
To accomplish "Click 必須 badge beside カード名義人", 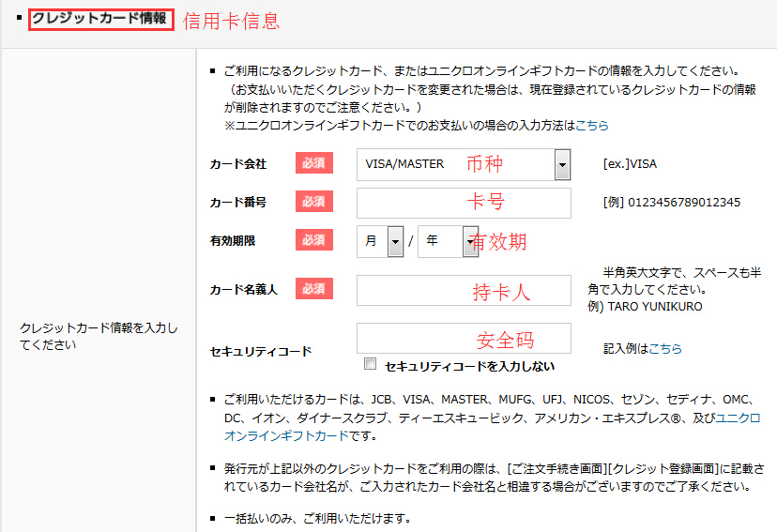I will [313, 289].
